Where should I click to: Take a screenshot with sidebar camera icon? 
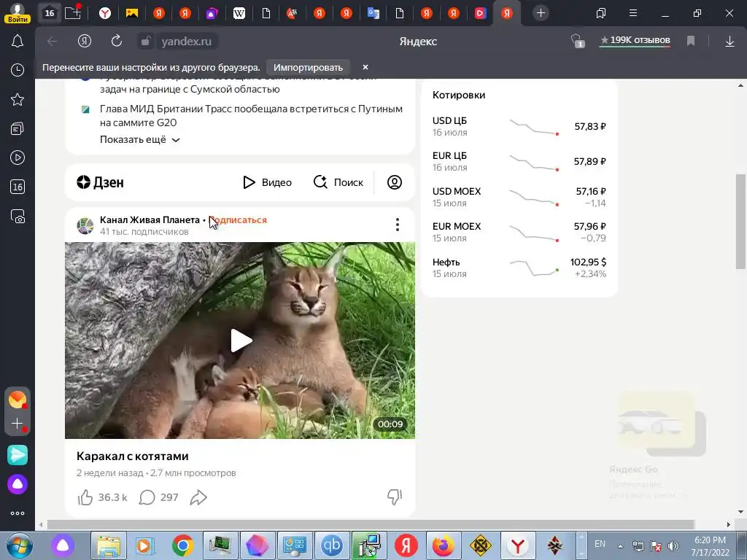click(x=18, y=216)
